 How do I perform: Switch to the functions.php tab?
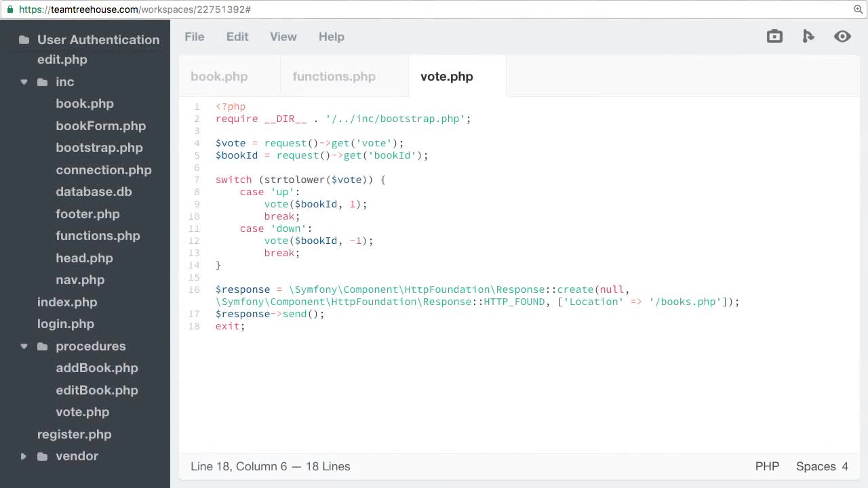[344, 77]
